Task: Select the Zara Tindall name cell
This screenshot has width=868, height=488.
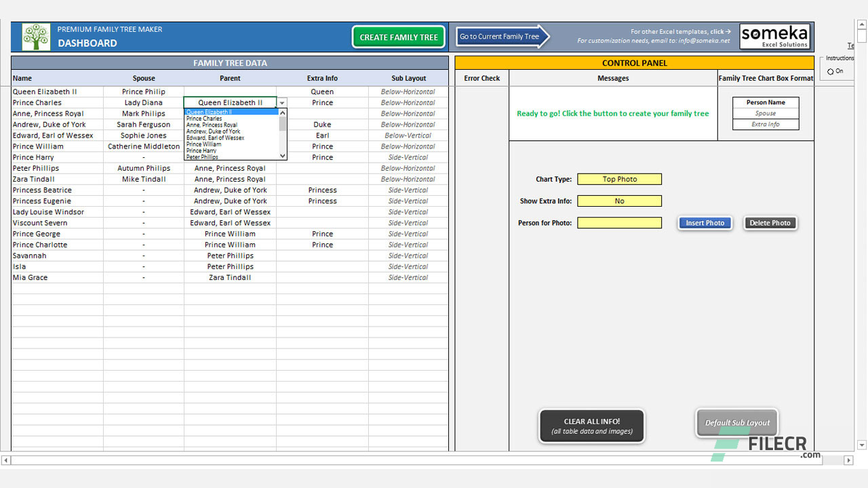Action: coord(58,180)
